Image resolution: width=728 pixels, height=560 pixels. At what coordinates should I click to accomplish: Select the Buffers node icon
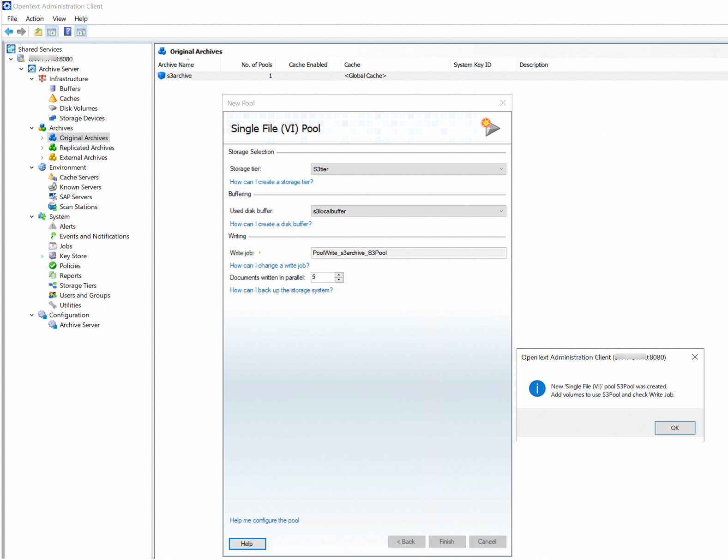coord(53,89)
